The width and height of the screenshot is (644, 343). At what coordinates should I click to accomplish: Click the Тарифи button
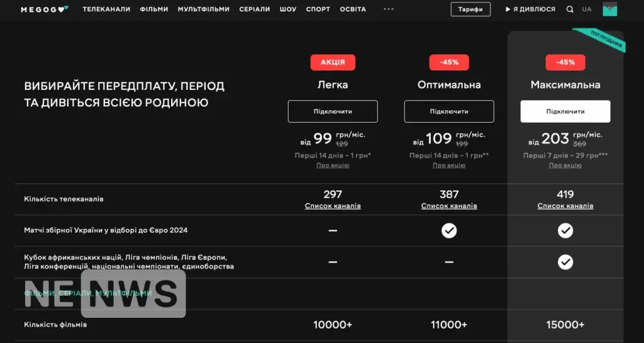point(470,9)
